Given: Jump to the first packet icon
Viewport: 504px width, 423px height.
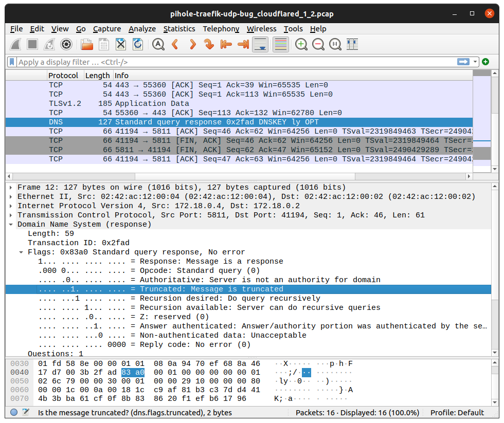Looking at the screenshot, I should pos(226,44).
